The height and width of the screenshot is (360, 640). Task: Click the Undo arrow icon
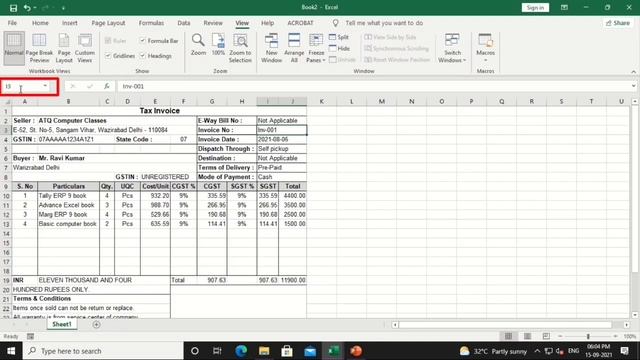pos(27,8)
